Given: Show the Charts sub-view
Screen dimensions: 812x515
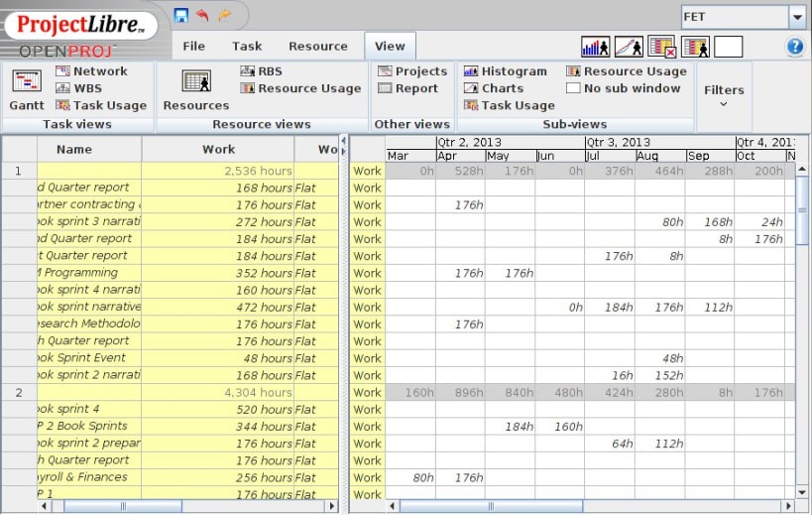Looking at the screenshot, I should 494,88.
